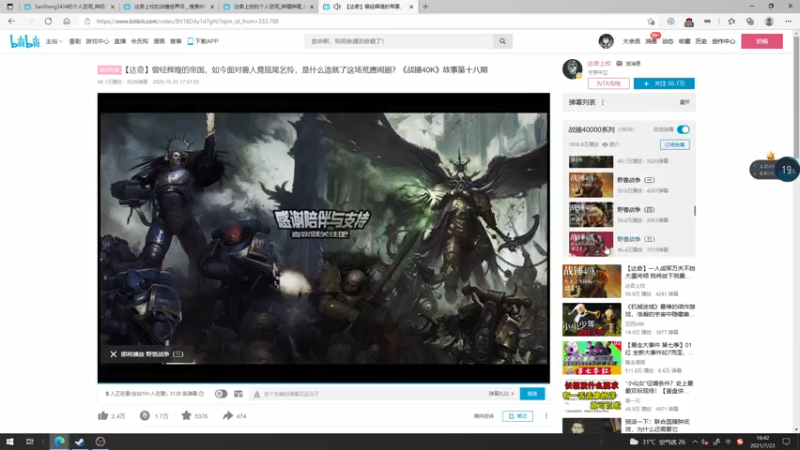Click the series list scrollbar
The width and height of the screenshot is (800, 450).
pyautogui.click(x=694, y=210)
